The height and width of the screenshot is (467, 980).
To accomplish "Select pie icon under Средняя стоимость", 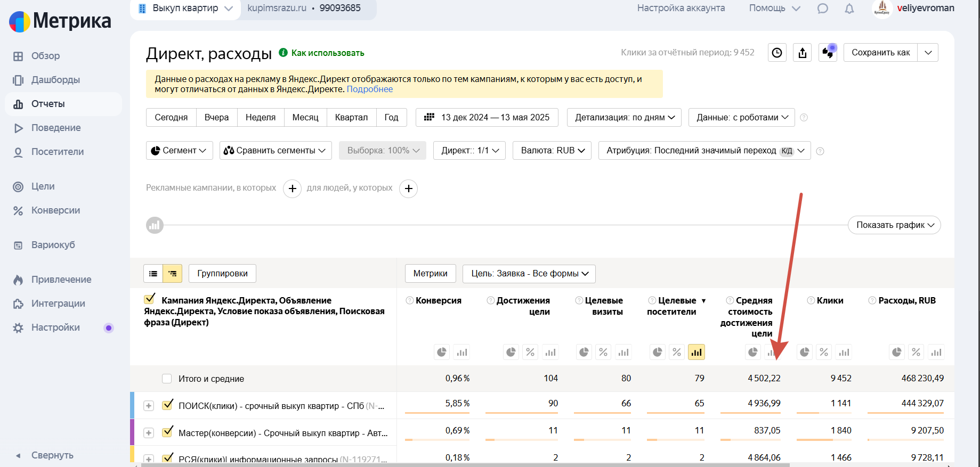I will pos(752,352).
